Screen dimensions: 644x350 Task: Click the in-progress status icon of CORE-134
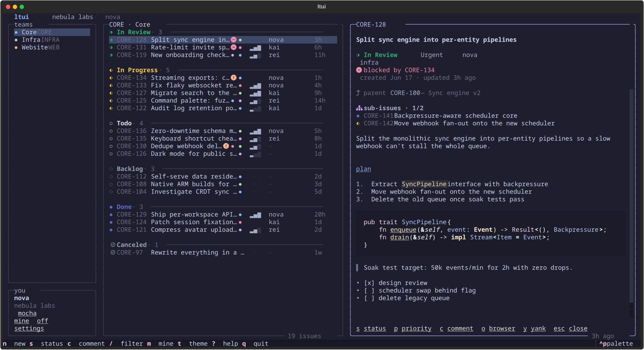click(x=111, y=78)
